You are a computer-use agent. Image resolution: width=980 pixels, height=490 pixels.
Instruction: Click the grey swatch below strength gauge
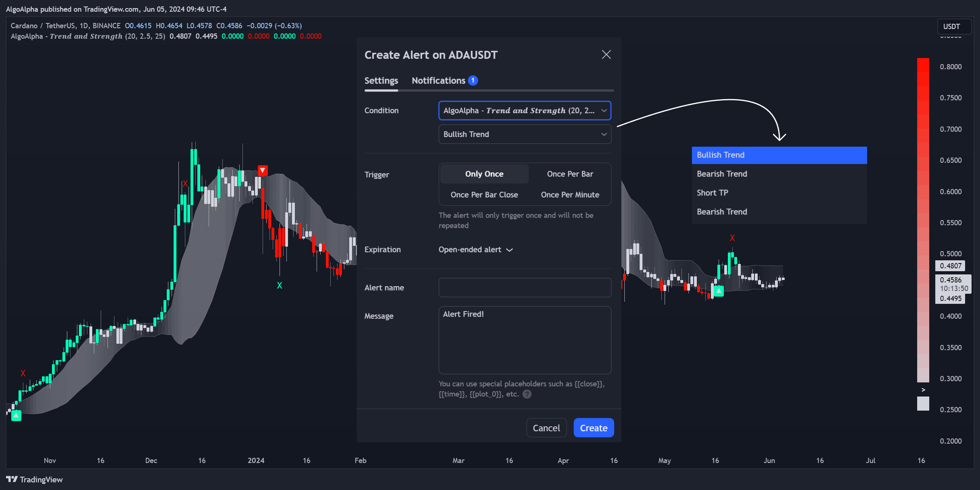point(923,403)
